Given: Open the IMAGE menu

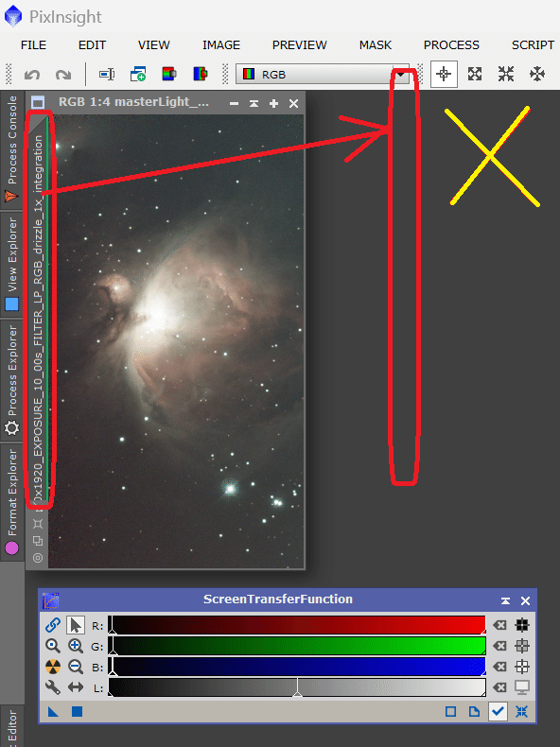Looking at the screenshot, I should [x=221, y=45].
